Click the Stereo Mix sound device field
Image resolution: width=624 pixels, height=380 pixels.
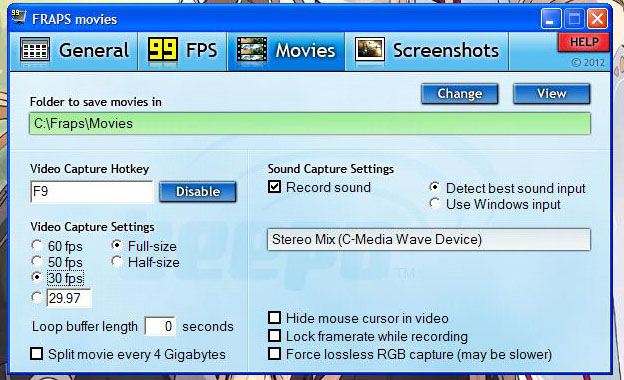coord(429,240)
